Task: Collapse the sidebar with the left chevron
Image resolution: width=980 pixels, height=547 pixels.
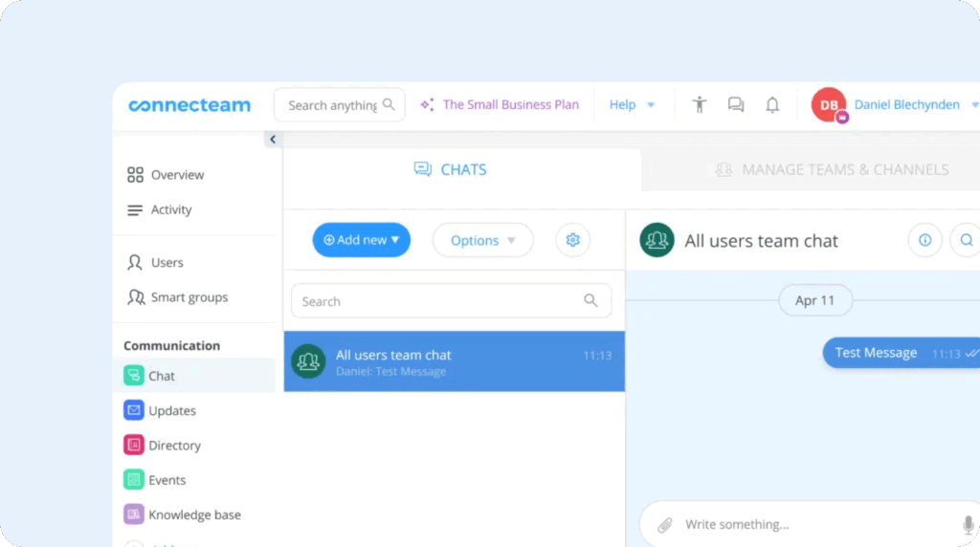Action: tap(273, 140)
